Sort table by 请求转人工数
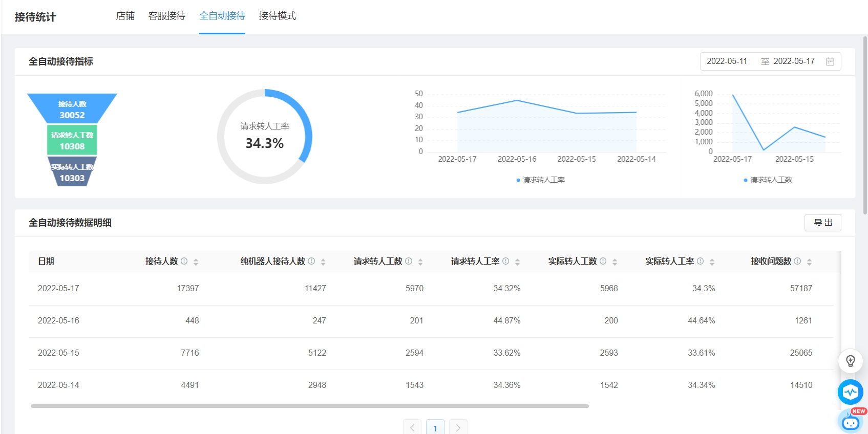The height and width of the screenshot is (434, 868). pyautogui.click(x=420, y=262)
